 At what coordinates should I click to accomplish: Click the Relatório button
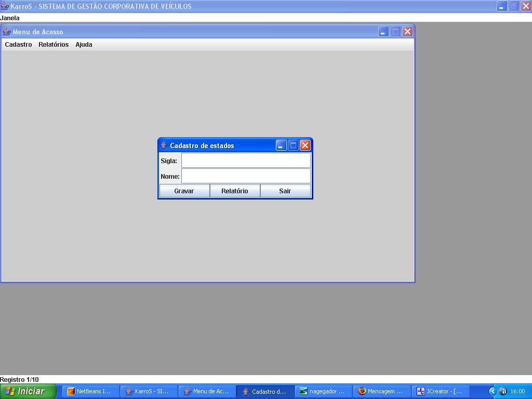point(235,191)
